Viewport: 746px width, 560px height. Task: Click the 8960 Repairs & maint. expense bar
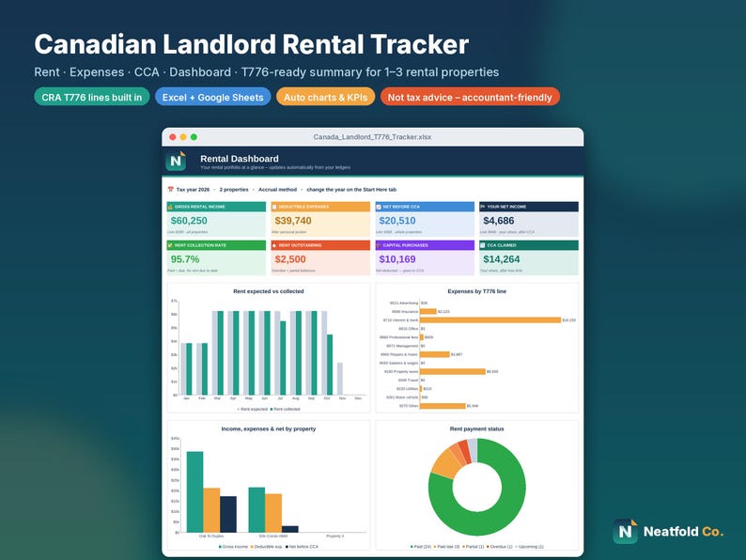coord(434,354)
